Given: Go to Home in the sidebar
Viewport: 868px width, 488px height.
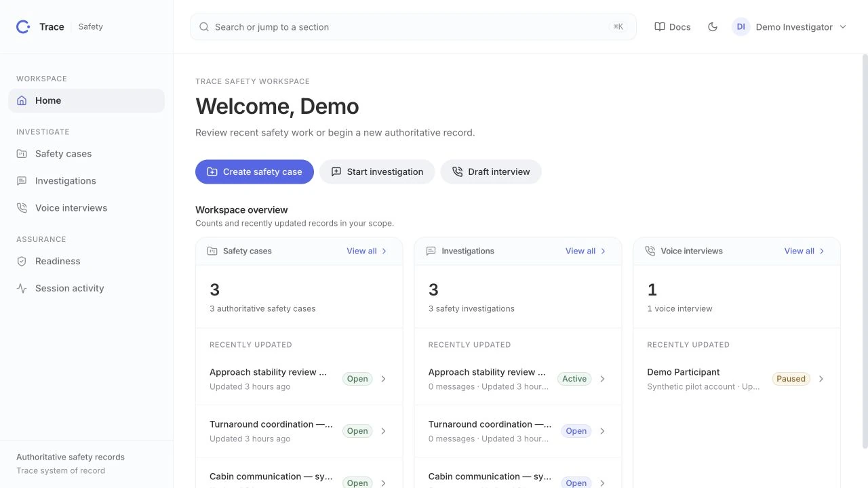Looking at the screenshot, I should (x=87, y=100).
